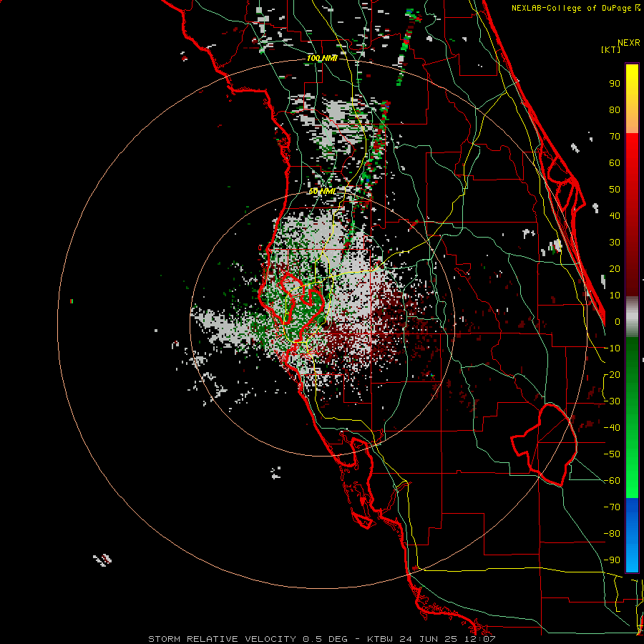Click the positive 10 kt scale value
Viewport: 644px width, 644px height.
coord(615,296)
